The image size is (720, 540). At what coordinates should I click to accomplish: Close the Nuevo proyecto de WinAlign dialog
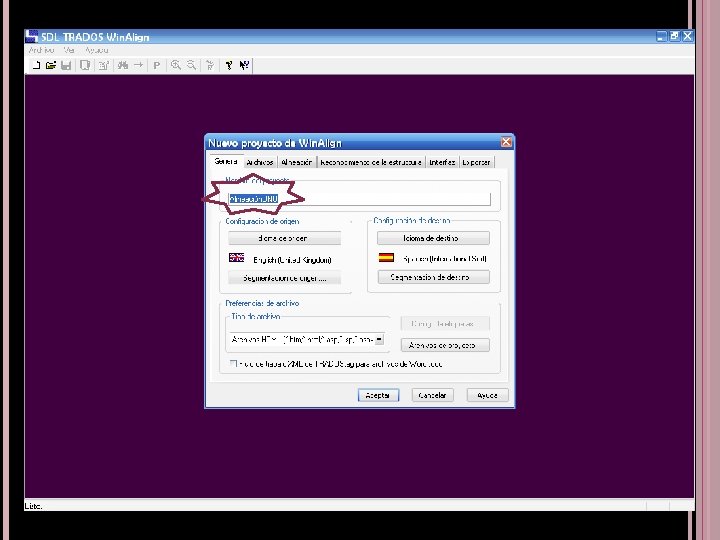[x=506, y=142]
